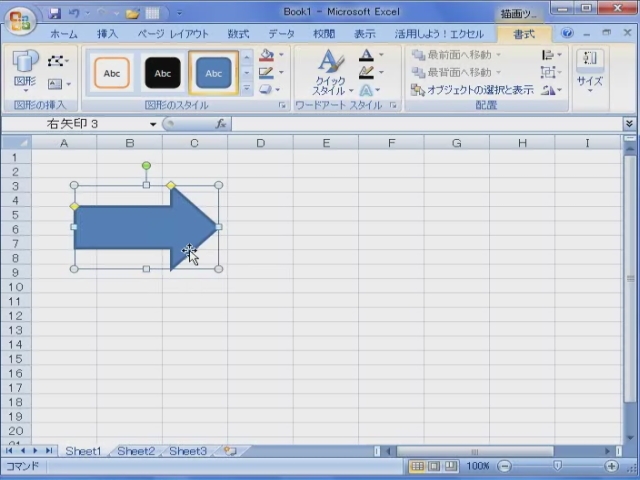Expand the Name Box dropdown arrow
The height and width of the screenshot is (480, 640).
(153, 124)
